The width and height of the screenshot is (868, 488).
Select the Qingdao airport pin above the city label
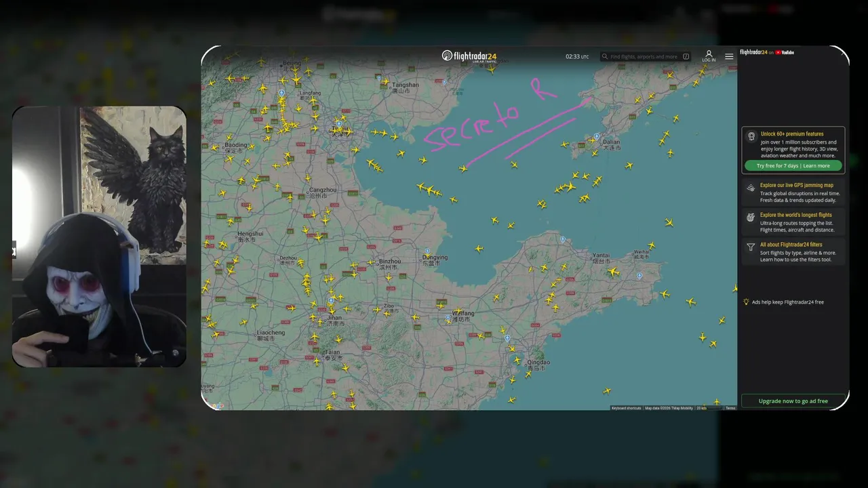click(x=507, y=338)
